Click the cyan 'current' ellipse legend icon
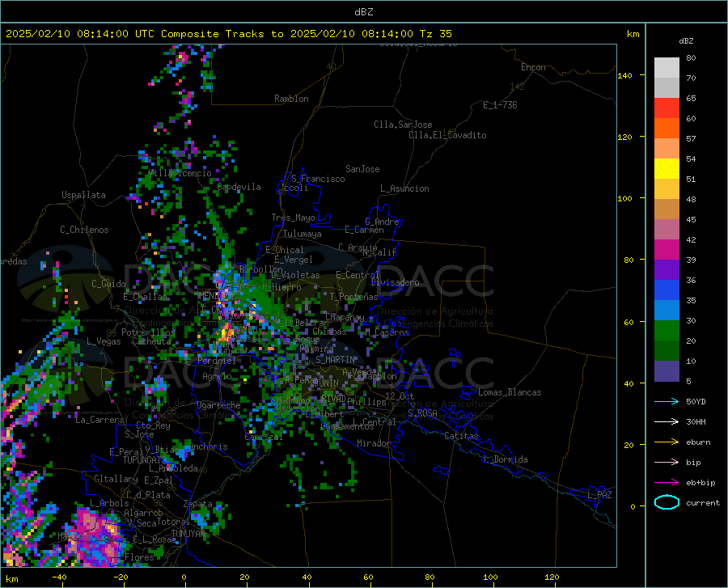The image size is (728, 588). [667, 502]
